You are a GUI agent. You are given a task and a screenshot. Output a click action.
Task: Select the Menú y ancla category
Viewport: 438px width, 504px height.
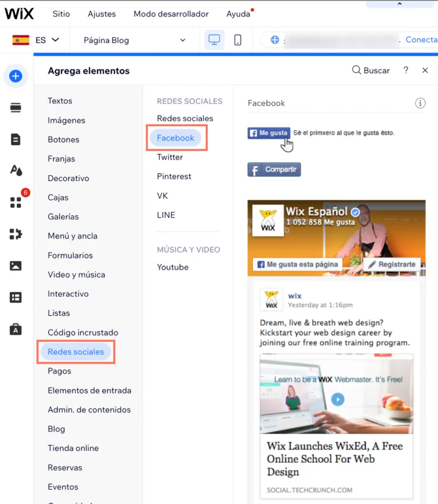tap(72, 236)
